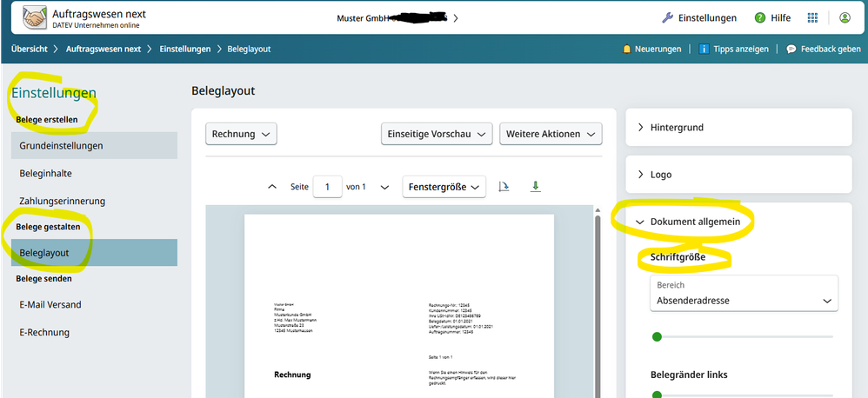Select Beleglayout in the sidebar

click(94, 253)
